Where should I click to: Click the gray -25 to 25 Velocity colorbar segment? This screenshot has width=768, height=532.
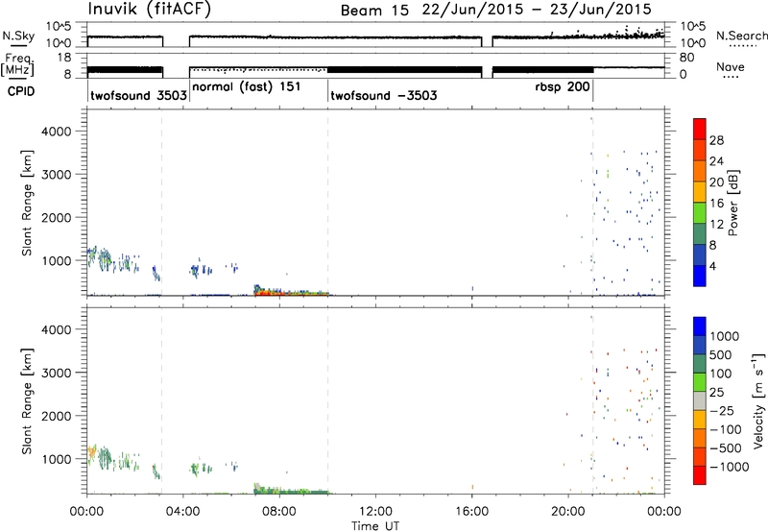tap(700, 400)
